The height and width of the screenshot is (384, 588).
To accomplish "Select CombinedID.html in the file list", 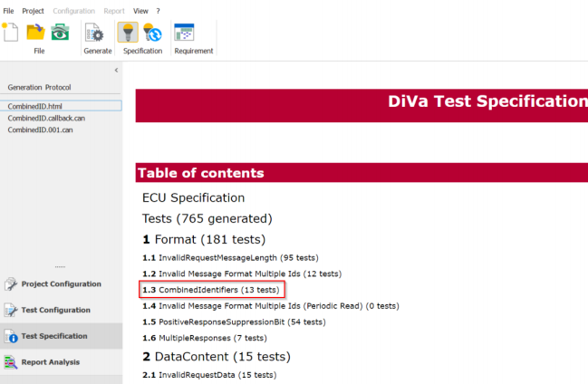I will tap(61, 106).
